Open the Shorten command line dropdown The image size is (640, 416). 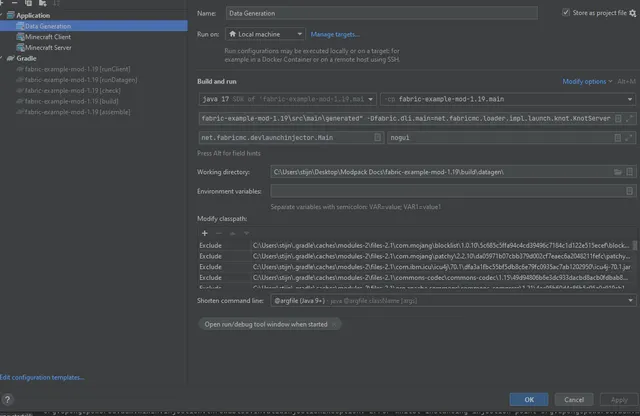click(x=453, y=300)
